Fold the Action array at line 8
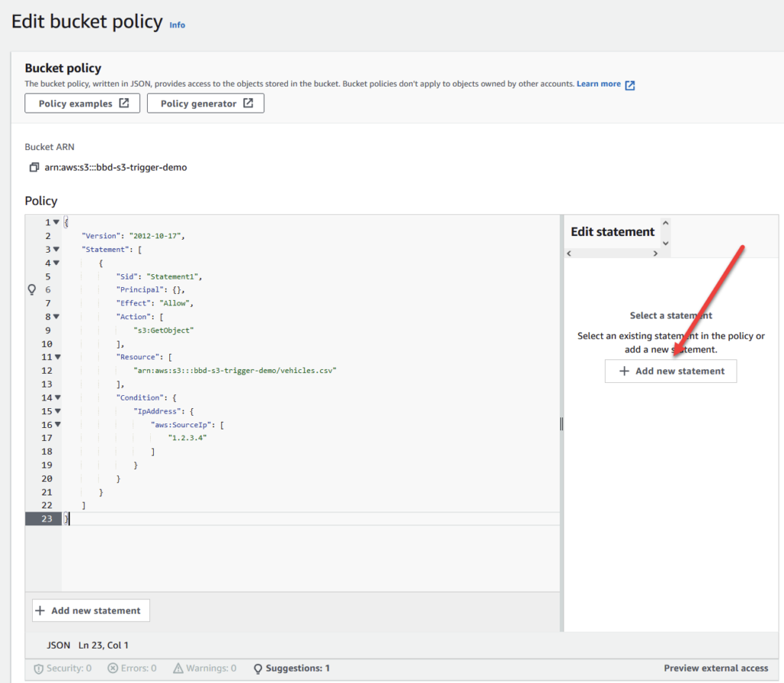Viewport: 784px width, 683px height. point(56,316)
